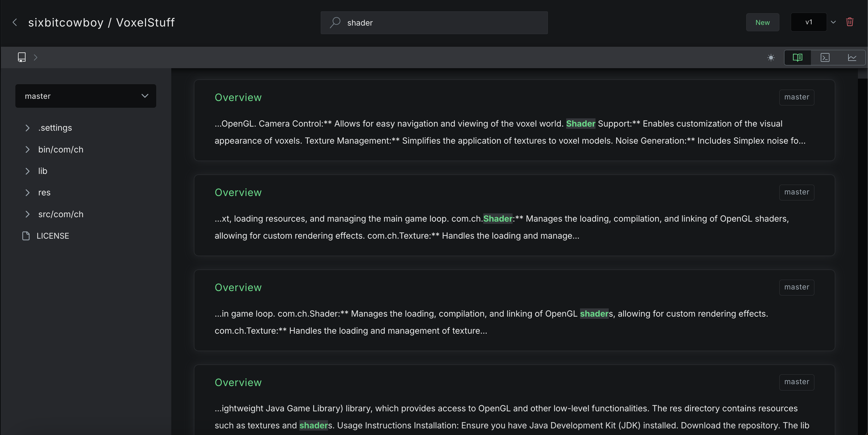The image size is (868, 435).
Task: Click the breadcrumb chevron separator
Action: point(35,57)
